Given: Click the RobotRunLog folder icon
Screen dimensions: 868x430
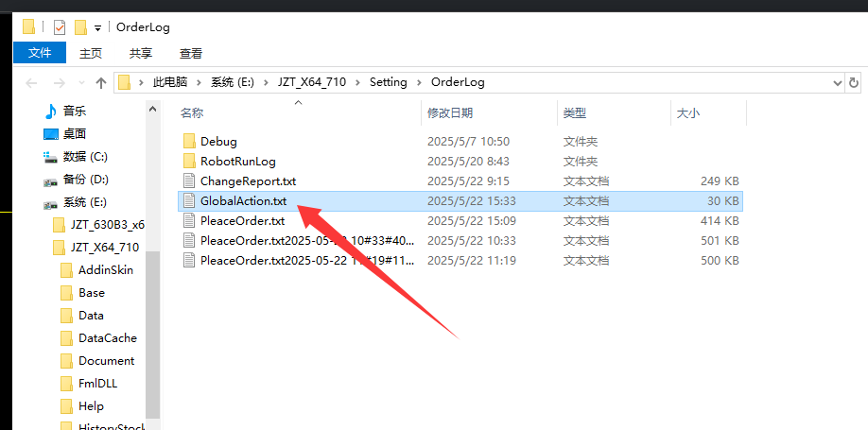Looking at the screenshot, I should [x=189, y=161].
